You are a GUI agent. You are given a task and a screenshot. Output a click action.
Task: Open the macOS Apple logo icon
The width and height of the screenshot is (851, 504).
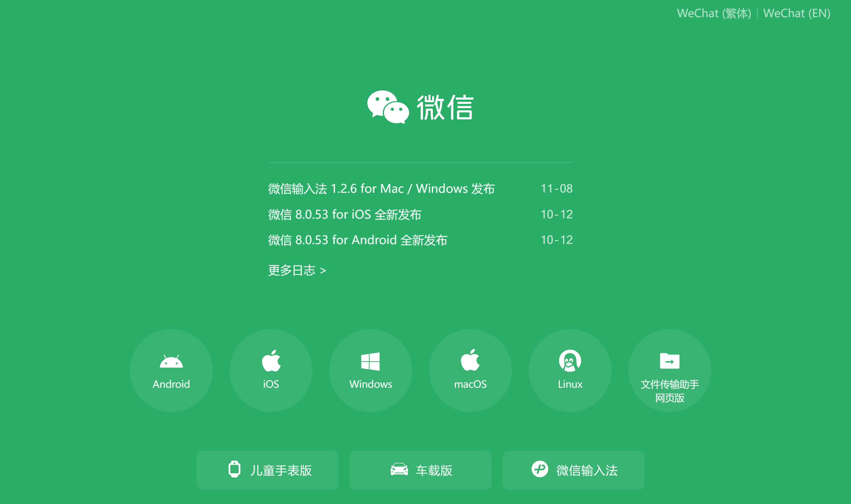(x=470, y=360)
